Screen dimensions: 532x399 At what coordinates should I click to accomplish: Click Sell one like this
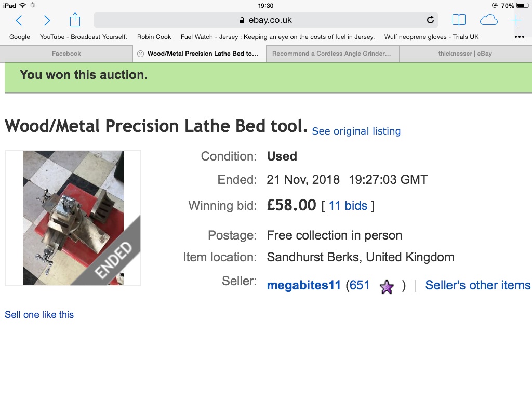[x=39, y=314]
